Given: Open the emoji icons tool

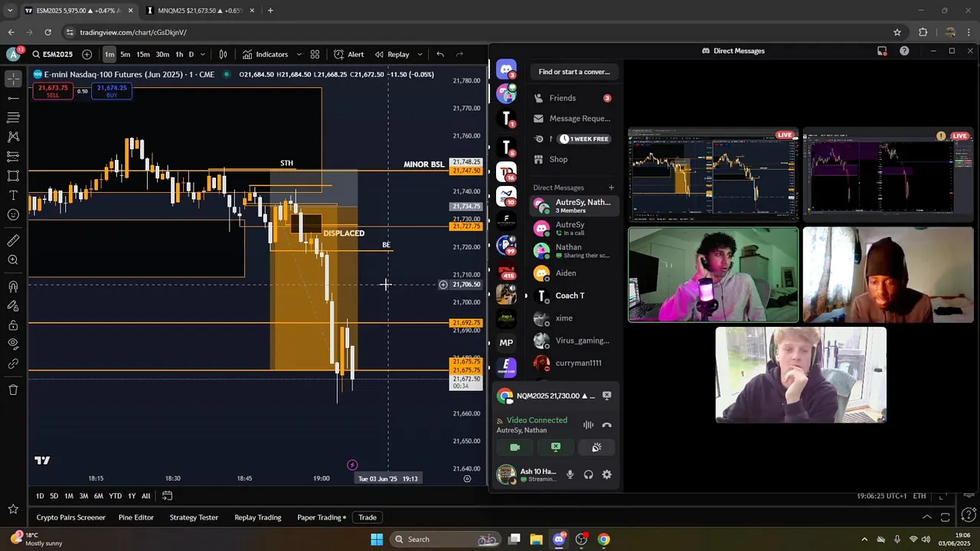Looking at the screenshot, I should [13, 215].
